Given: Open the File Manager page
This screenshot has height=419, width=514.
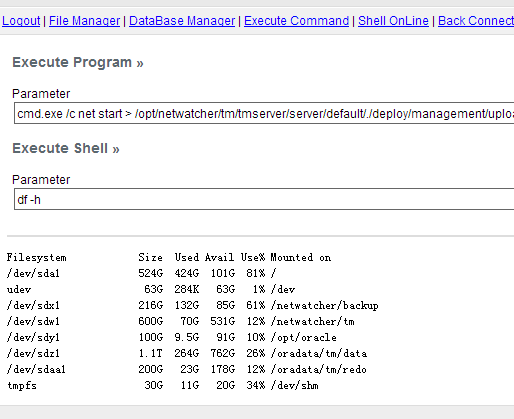Looking at the screenshot, I should click(84, 21).
